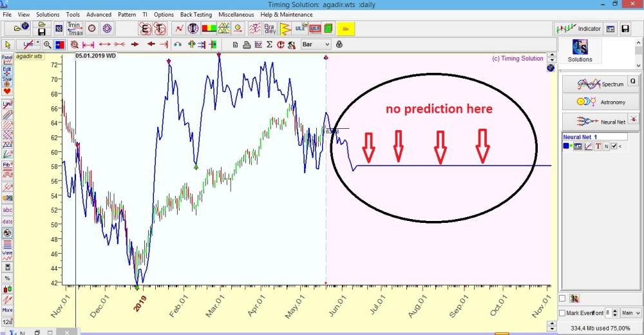Open the Solutions menu
644x335 pixels.
click(x=48, y=14)
